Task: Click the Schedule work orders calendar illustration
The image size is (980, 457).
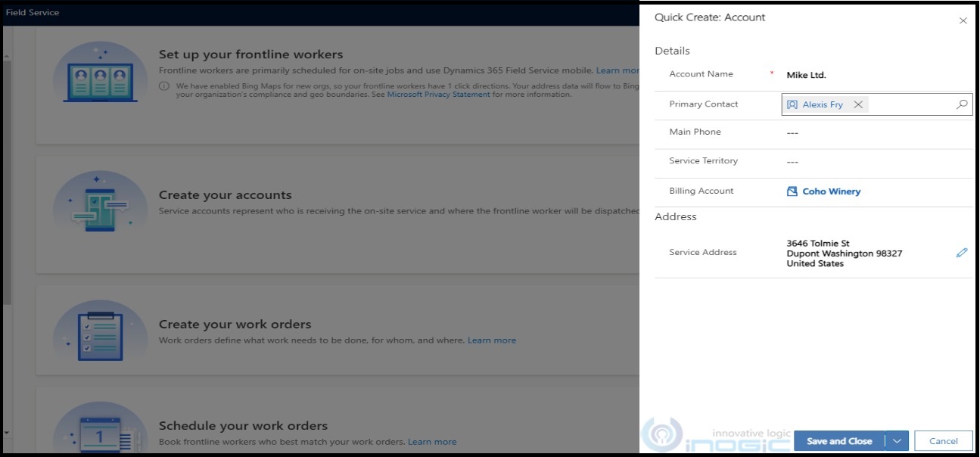Action: (x=100, y=427)
